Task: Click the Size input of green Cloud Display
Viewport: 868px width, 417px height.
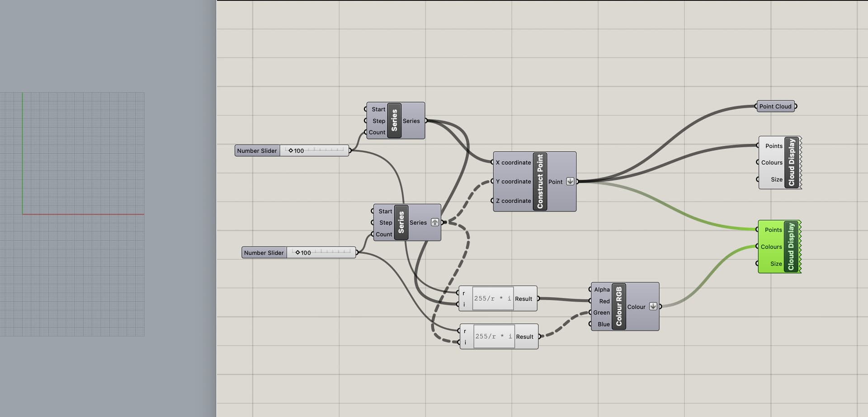Action: [x=776, y=263]
